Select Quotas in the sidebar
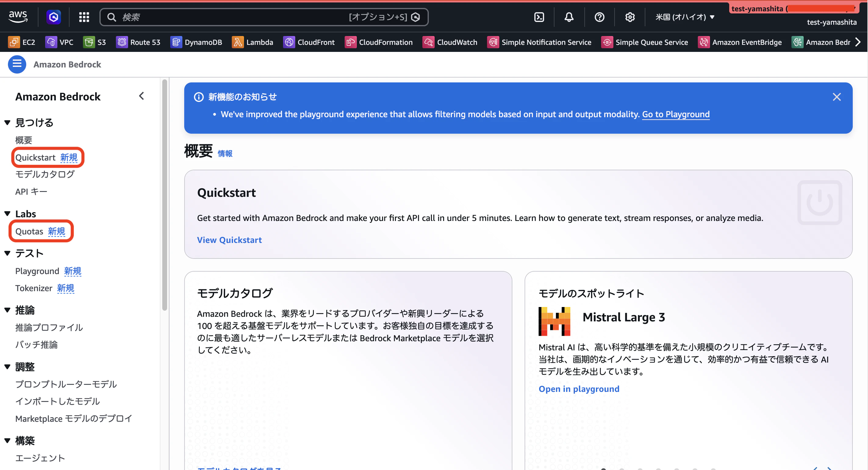 (29, 231)
